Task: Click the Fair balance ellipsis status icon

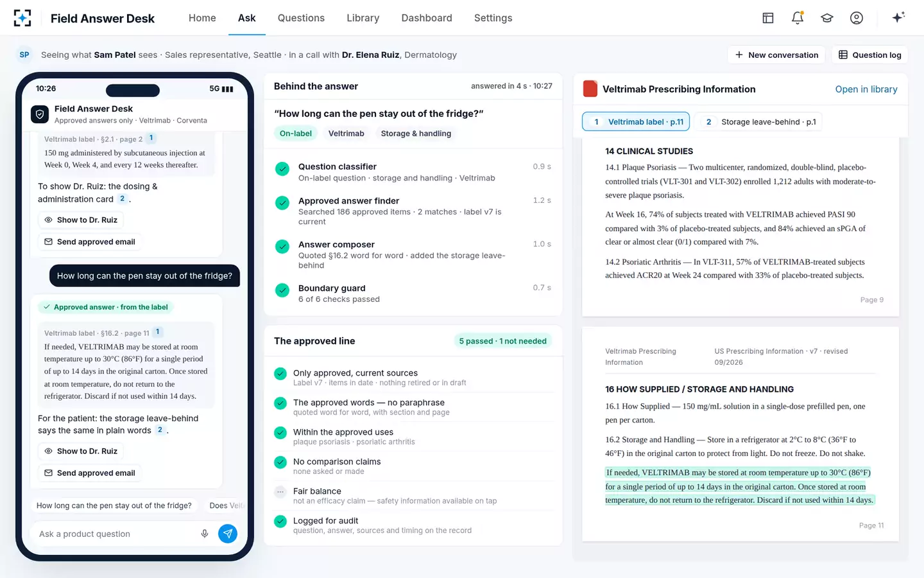Action: (x=280, y=492)
